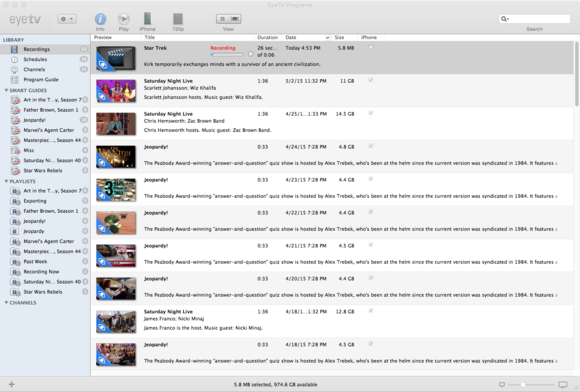This screenshot has width=580, height=392.
Task: Click the Star Trek recording progress bar
Action: pyautogui.click(x=227, y=54)
